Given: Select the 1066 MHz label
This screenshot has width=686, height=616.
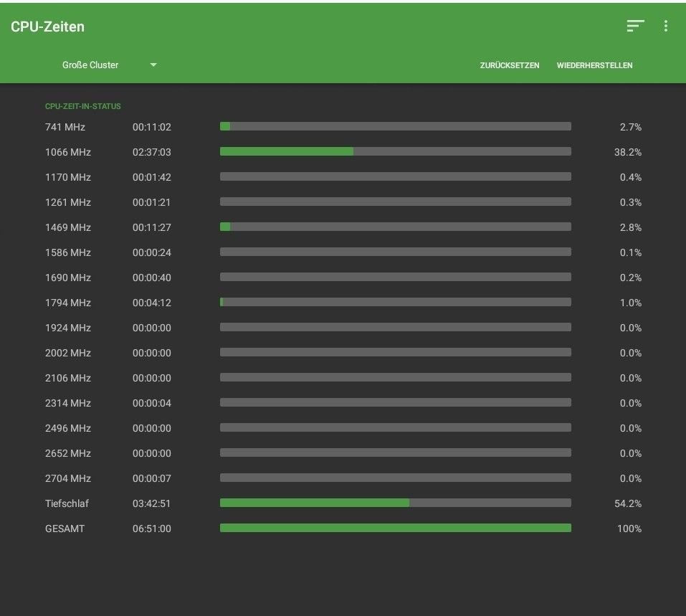Looking at the screenshot, I should tap(68, 152).
